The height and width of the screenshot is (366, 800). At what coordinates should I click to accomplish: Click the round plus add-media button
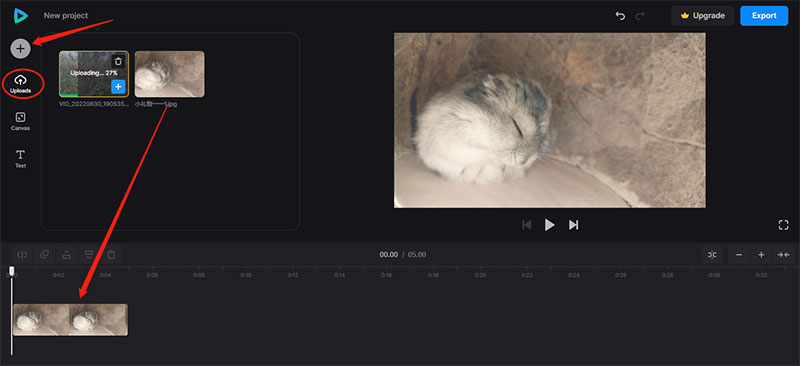click(20, 48)
